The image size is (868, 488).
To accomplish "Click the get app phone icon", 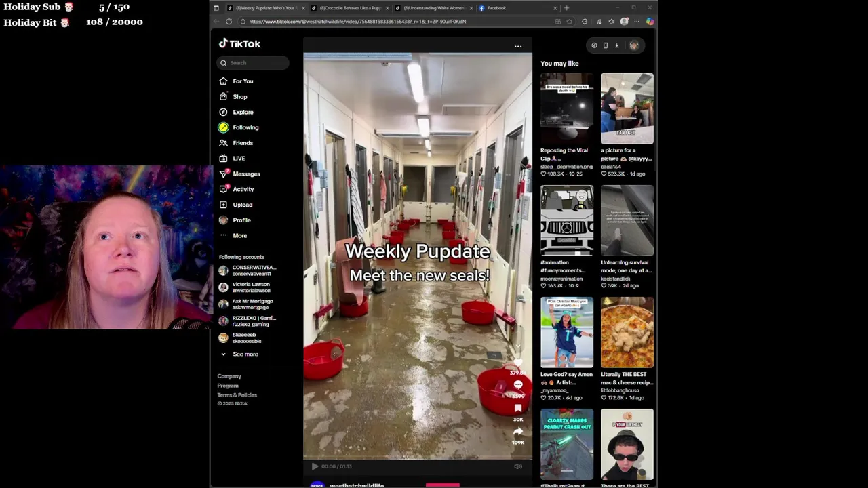I will coord(606,45).
